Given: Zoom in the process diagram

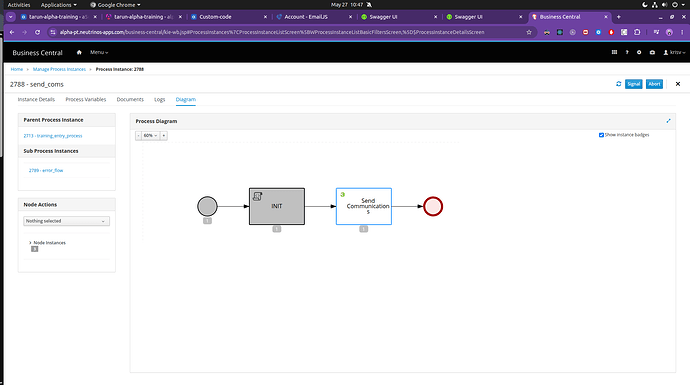Looking at the screenshot, I should coord(164,136).
